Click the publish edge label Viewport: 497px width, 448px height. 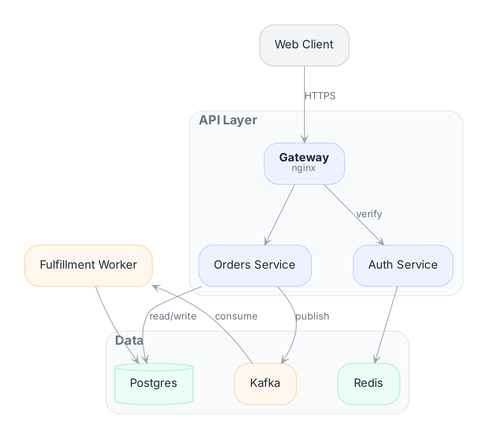[x=312, y=316]
